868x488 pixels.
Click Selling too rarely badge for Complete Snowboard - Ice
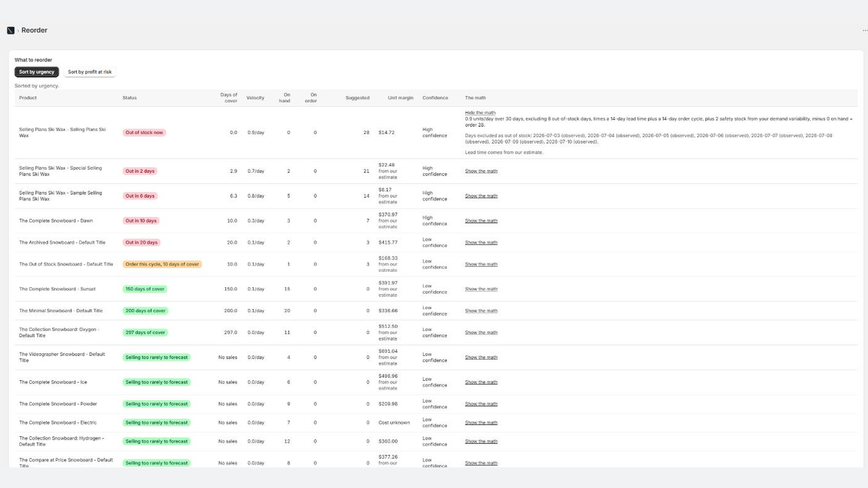pos(157,383)
